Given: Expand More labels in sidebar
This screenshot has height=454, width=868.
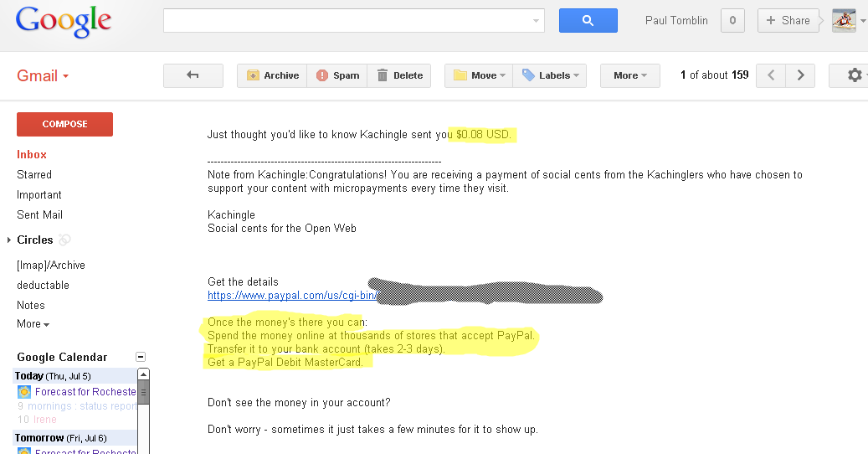Looking at the screenshot, I should (33, 324).
